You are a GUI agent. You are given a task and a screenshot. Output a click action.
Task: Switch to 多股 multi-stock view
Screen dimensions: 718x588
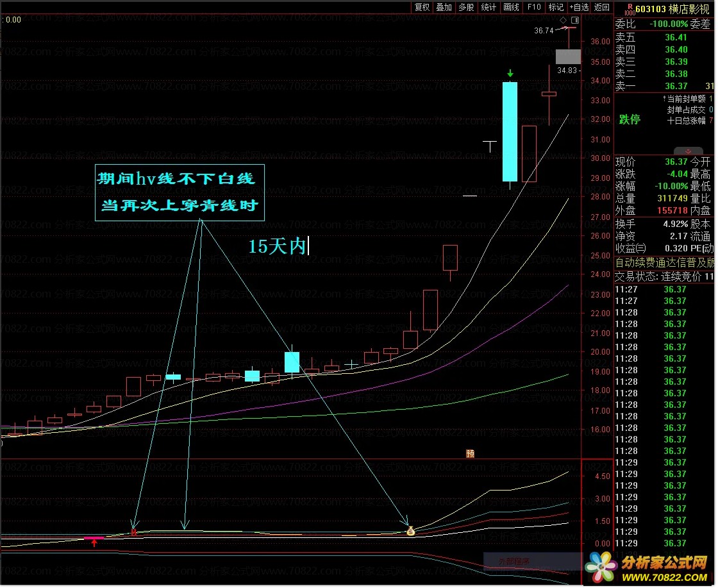(x=467, y=7)
